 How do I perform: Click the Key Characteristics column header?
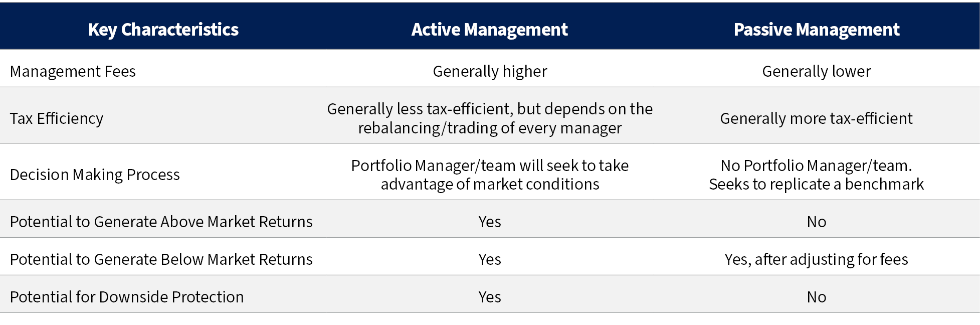163,30
